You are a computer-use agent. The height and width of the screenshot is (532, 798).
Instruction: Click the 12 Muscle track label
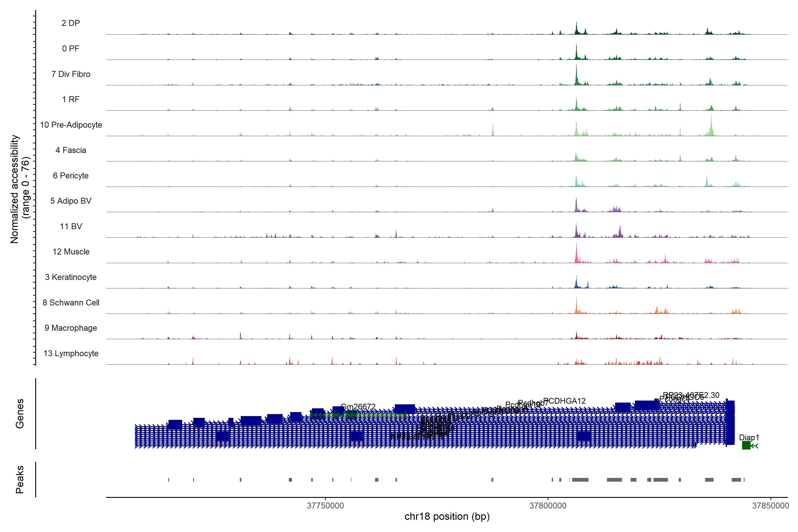(x=71, y=252)
